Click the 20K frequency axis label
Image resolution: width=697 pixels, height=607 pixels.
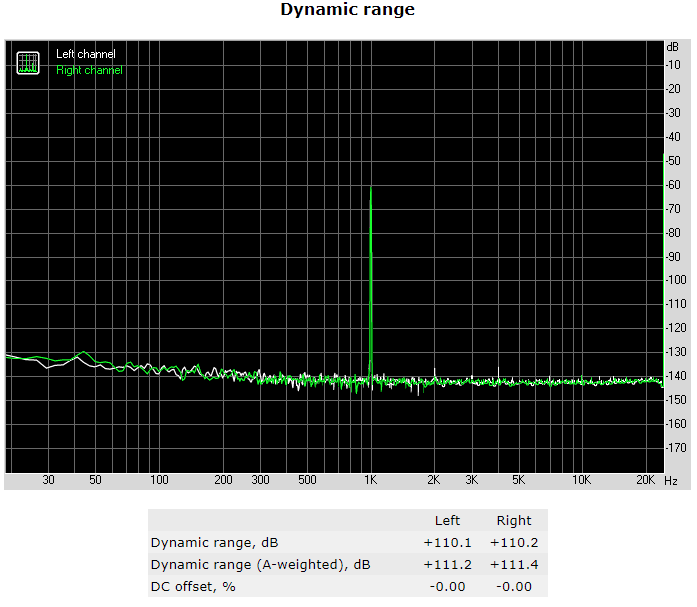[x=645, y=480]
